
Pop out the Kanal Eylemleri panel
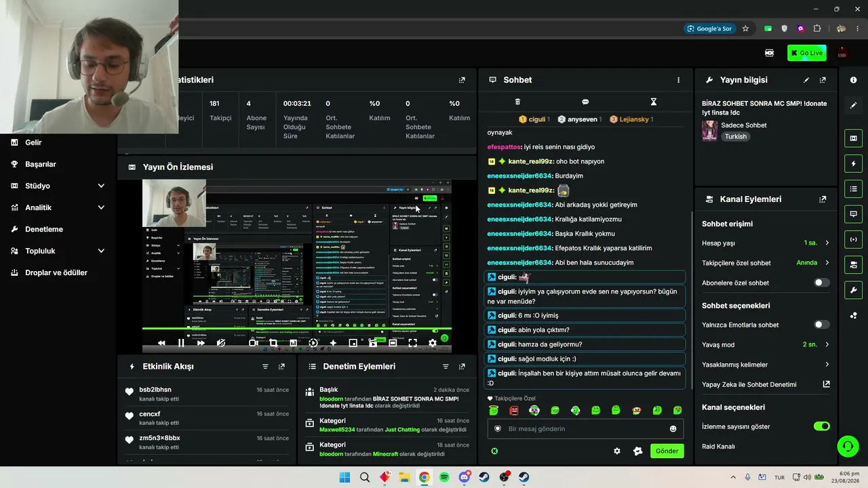click(x=823, y=199)
